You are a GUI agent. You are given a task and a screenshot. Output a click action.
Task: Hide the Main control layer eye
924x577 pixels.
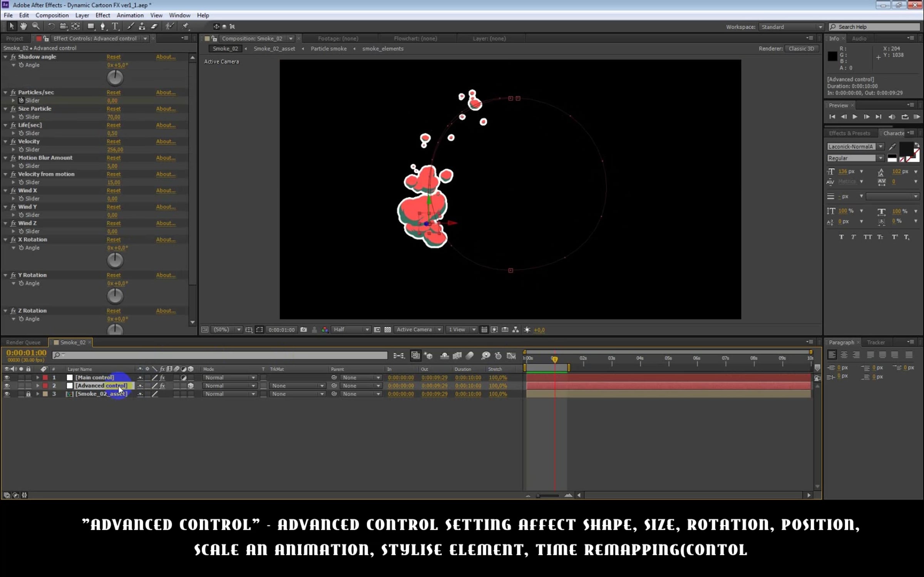pos(7,377)
